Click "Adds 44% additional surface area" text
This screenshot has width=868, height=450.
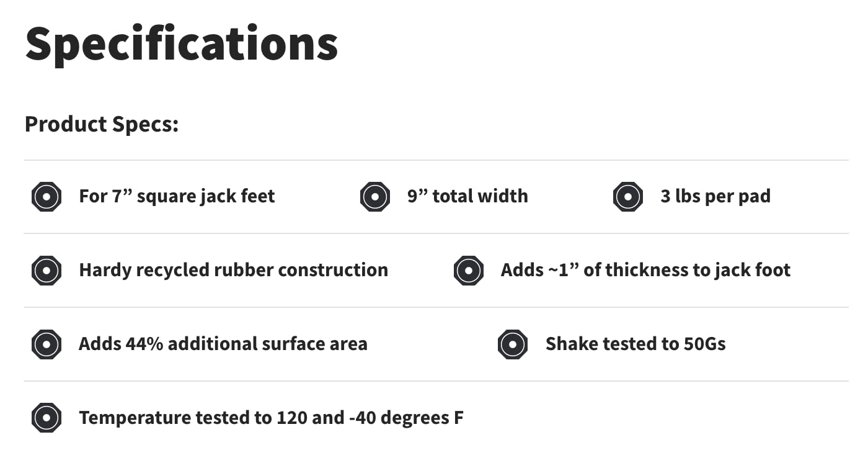(223, 344)
